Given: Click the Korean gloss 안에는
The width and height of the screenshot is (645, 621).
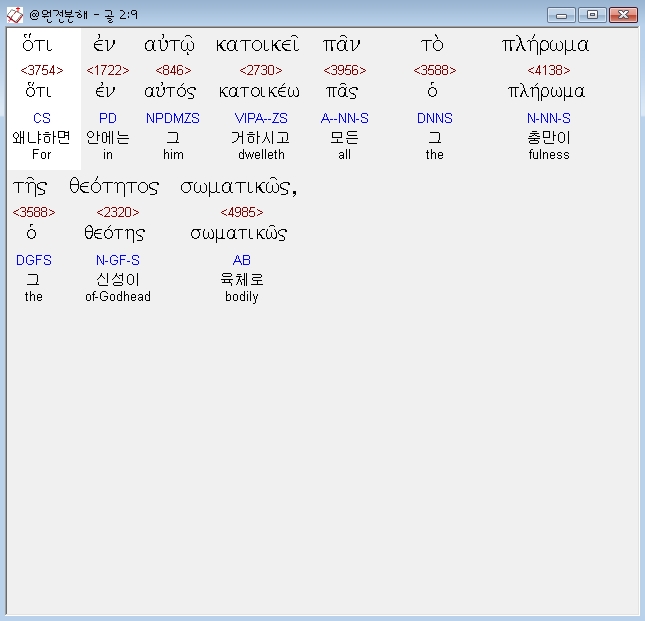Looking at the screenshot, I should coord(108,137).
